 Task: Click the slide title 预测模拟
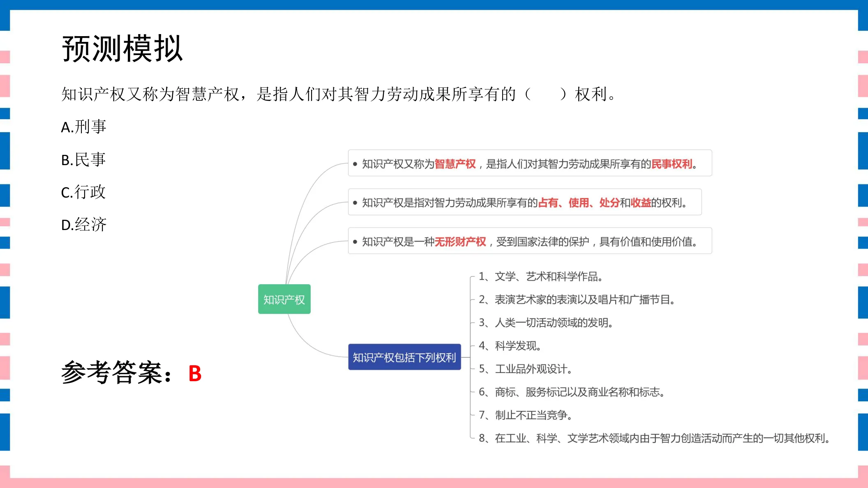[x=122, y=49]
